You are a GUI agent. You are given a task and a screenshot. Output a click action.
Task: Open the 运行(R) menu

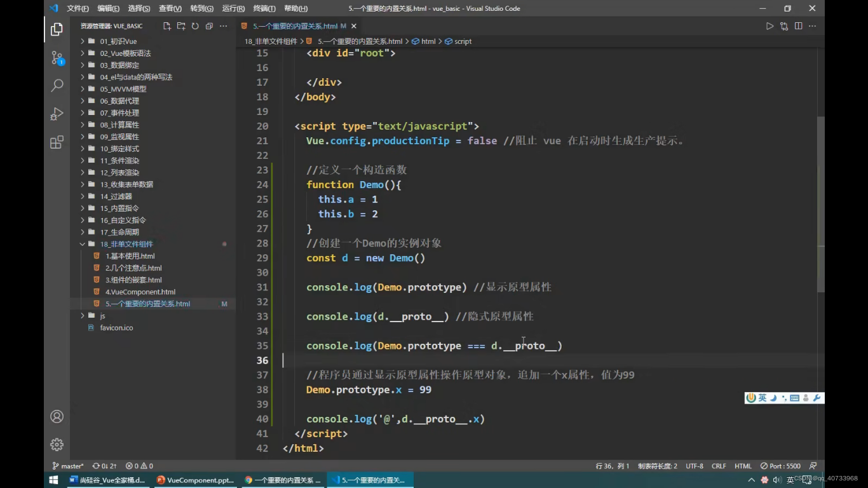pos(233,8)
